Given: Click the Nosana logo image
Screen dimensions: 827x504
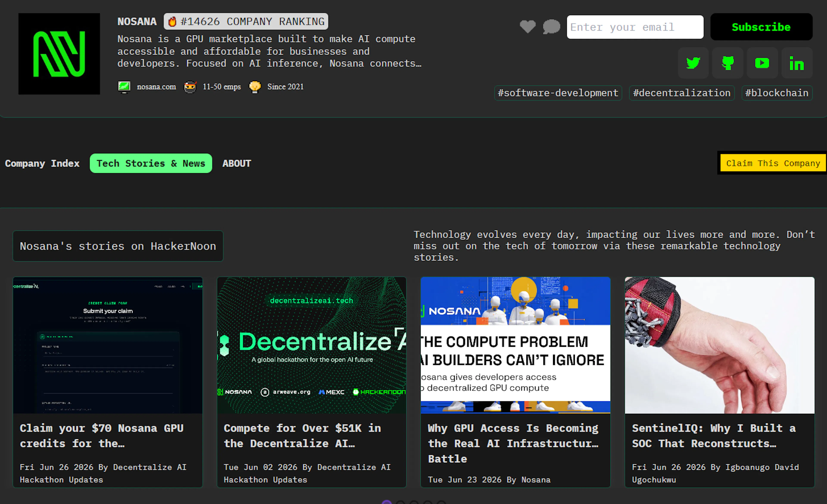Looking at the screenshot, I should pos(59,54).
